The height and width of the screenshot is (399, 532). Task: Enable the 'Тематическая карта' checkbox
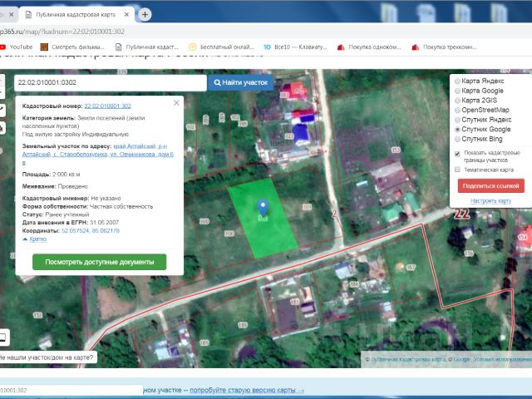point(457,170)
